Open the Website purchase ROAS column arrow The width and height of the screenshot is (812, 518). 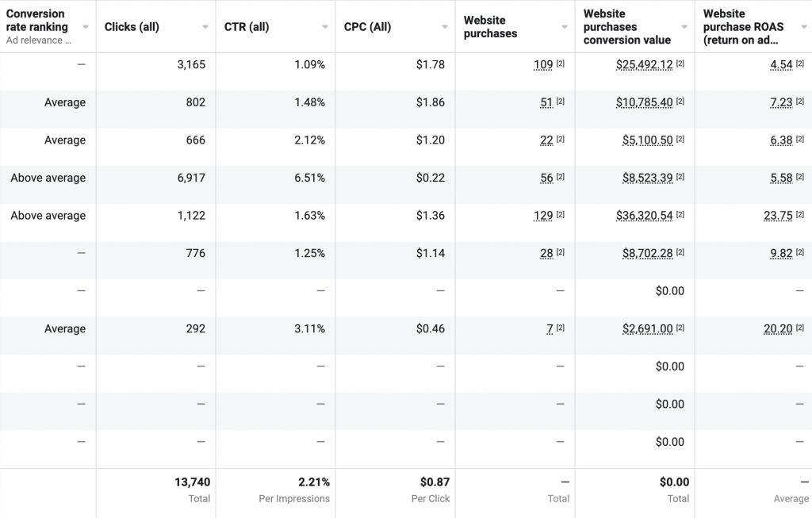tap(804, 25)
